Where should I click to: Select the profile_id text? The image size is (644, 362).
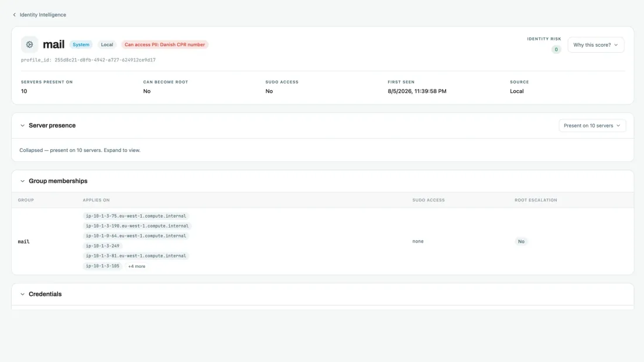tap(88, 60)
